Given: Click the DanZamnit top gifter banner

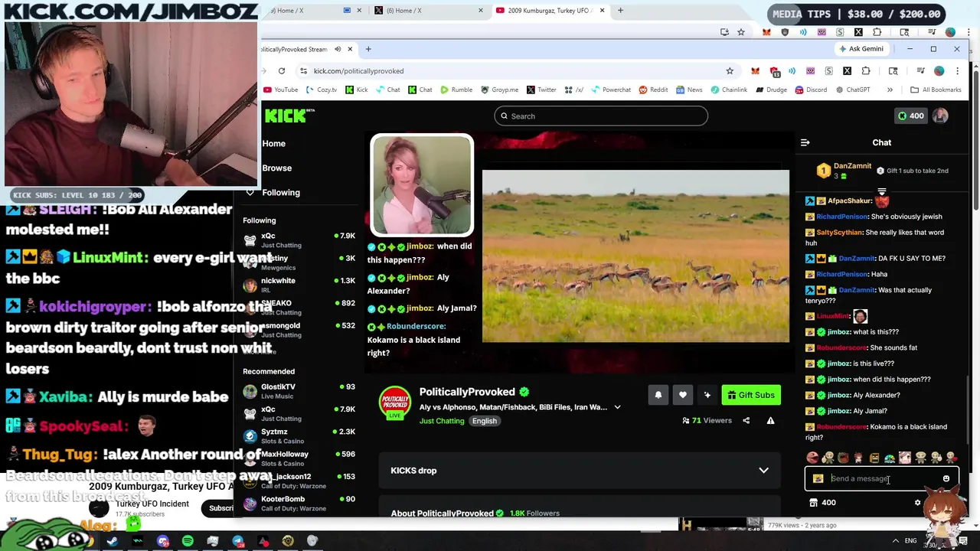Looking at the screenshot, I should point(881,171).
